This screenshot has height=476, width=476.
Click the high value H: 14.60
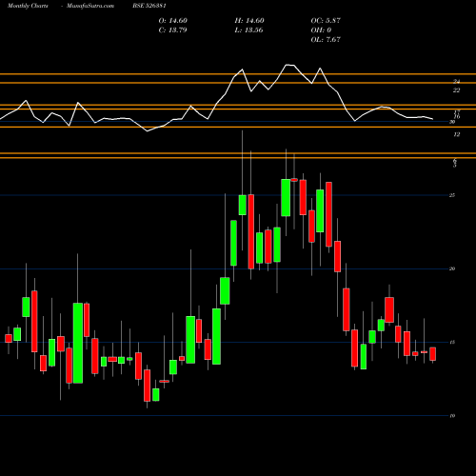point(249,21)
